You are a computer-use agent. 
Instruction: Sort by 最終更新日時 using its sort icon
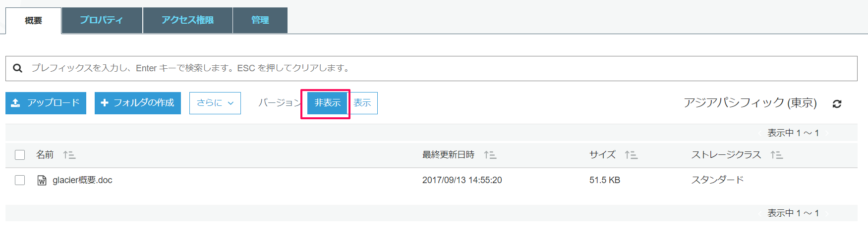coord(490,155)
